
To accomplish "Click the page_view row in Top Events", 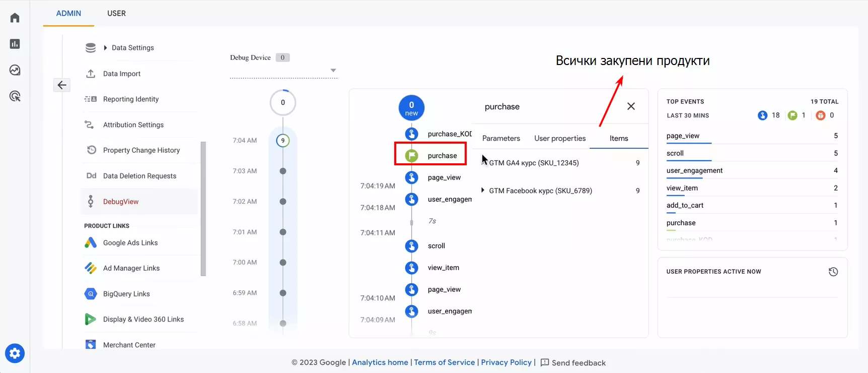I will coord(752,136).
